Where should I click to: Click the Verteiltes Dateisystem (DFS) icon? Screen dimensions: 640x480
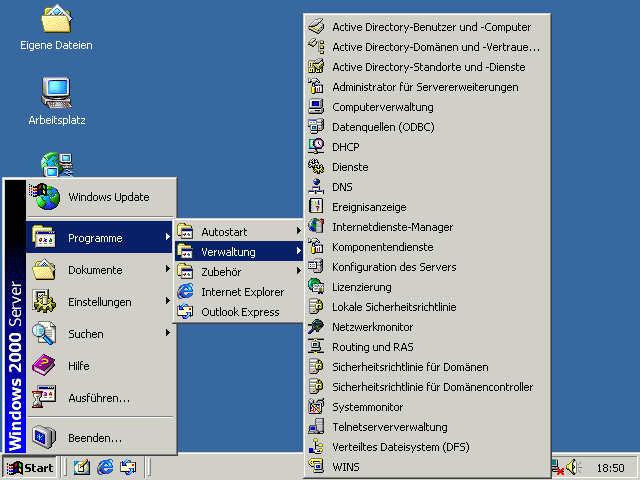(x=316, y=447)
